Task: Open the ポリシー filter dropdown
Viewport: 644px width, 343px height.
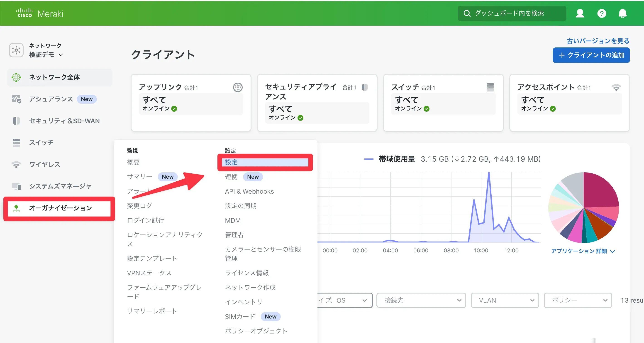Action: tap(578, 300)
